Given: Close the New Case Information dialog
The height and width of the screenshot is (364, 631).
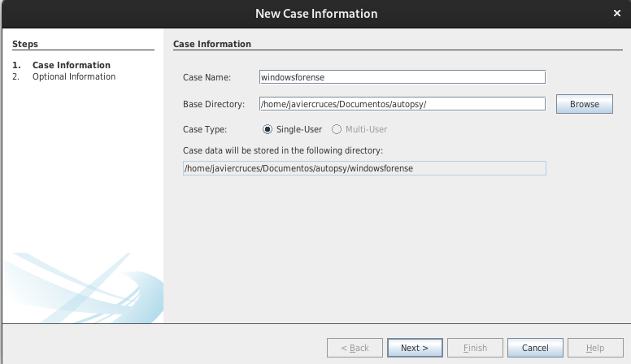Looking at the screenshot, I should click(616, 13).
